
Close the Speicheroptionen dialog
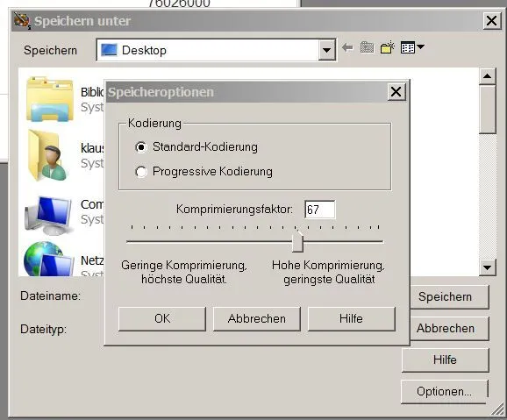(x=396, y=92)
